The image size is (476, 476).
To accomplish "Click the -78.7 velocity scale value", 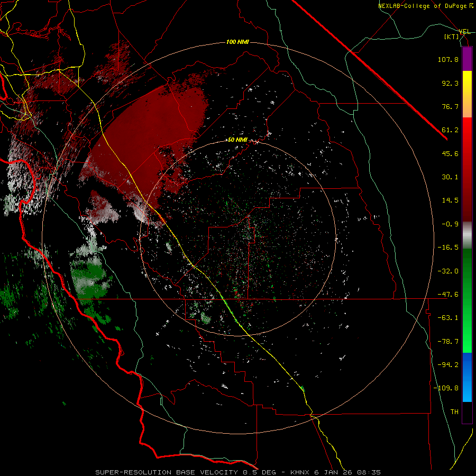I will coord(448,342).
